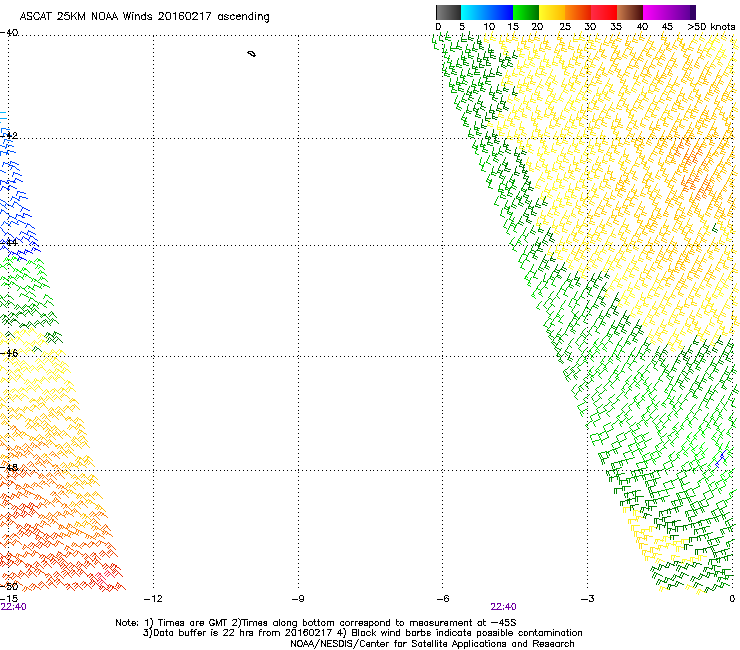Click the '-9' longitude label
740x650 pixels.
[x=297, y=599]
